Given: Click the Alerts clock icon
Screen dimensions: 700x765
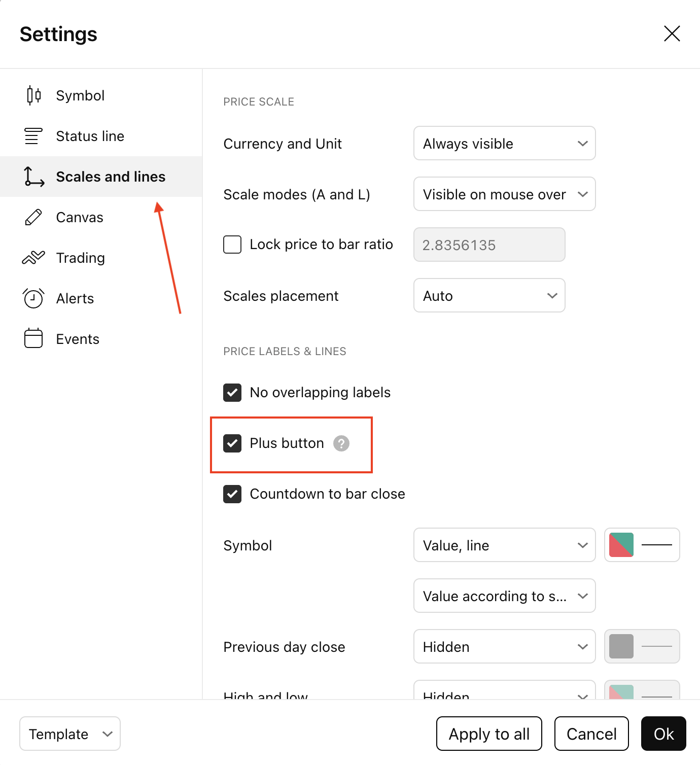Looking at the screenshot, I should [33, 298].
